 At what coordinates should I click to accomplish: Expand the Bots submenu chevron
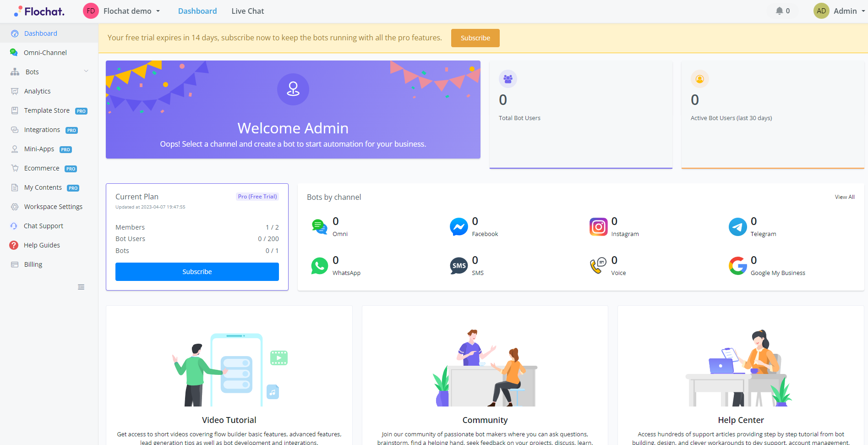coord(86,71)
